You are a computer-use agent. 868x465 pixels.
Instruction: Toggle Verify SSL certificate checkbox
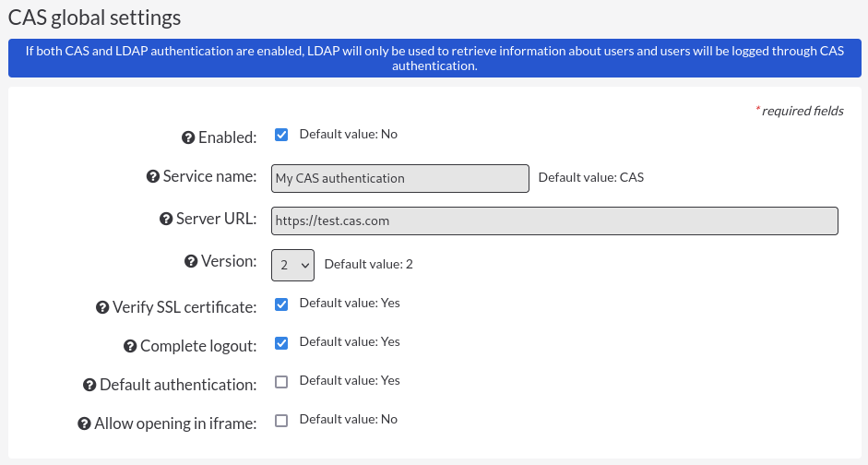tap(281, 304)
